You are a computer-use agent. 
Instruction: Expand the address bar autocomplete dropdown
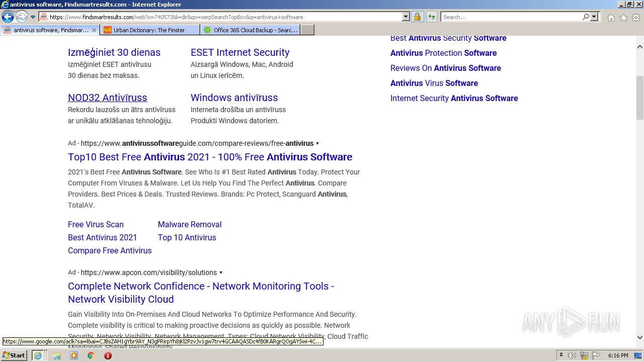[x=406, y=17]
